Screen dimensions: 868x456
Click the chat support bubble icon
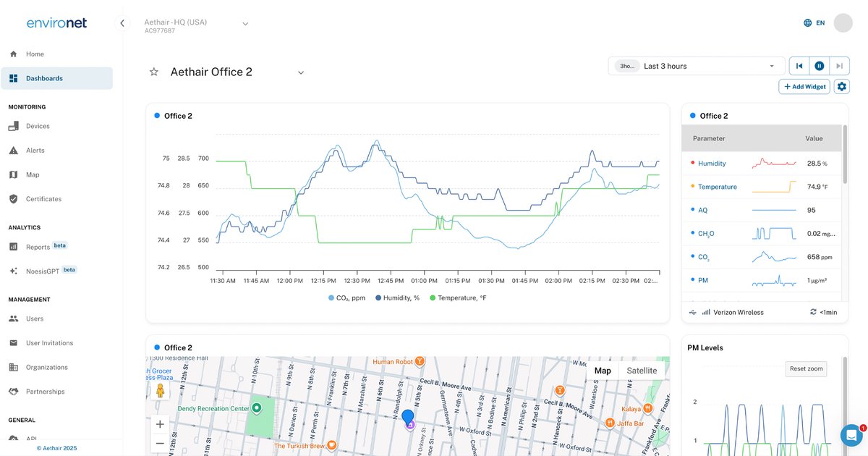[851, 435]
